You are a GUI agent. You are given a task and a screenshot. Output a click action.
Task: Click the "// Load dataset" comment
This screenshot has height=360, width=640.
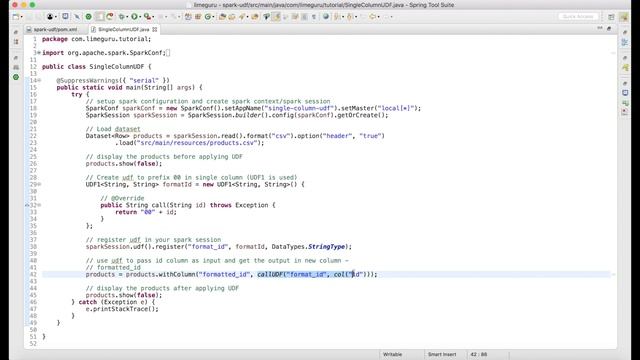[x=113, y=129]
